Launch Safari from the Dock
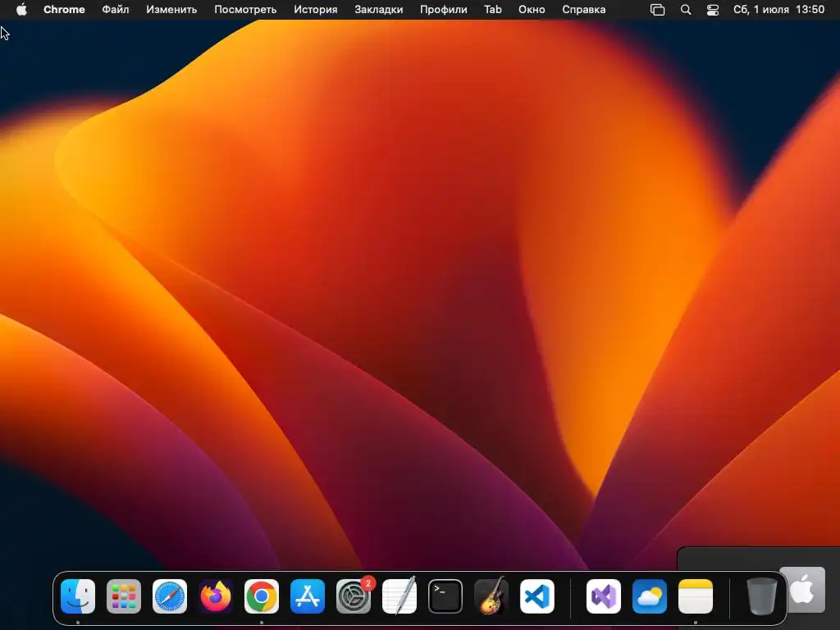 click(170, 596)
